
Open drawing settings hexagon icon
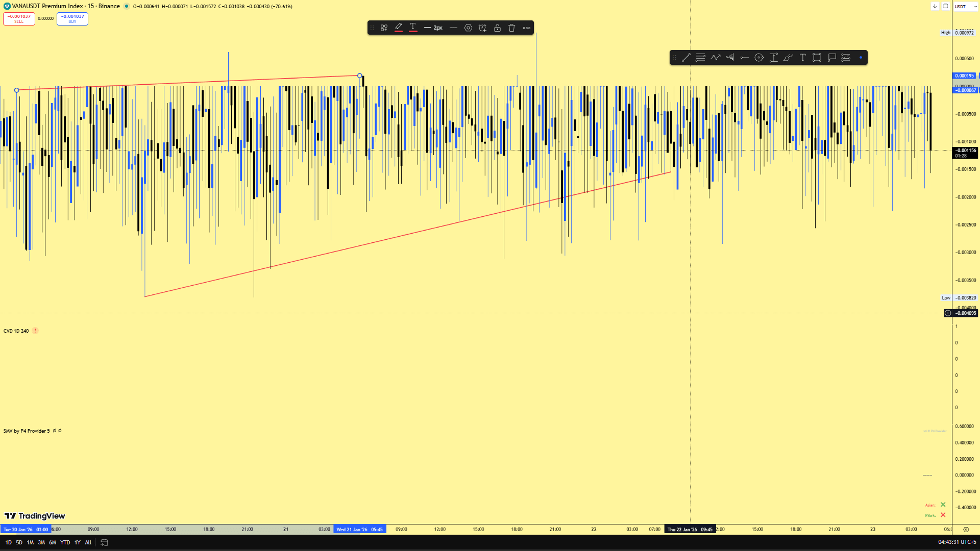[x=468, y=28]
